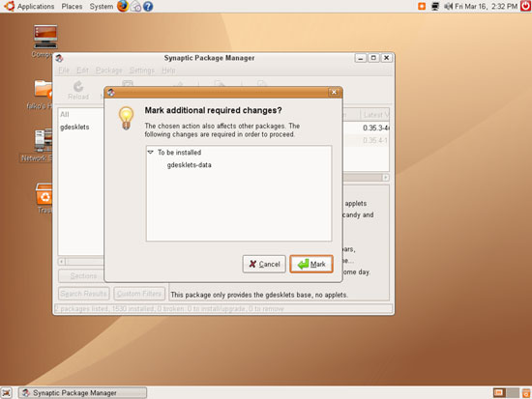Launch Firefox from the top panel

tap(123, 6)
